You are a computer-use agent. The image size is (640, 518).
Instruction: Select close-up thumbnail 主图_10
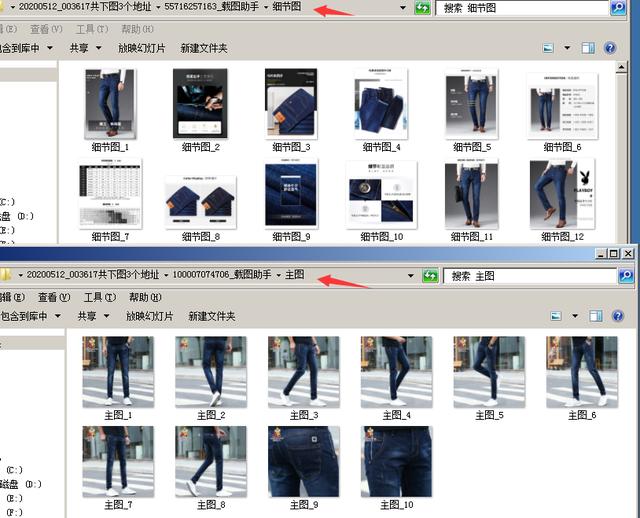(x=397, y=462)
